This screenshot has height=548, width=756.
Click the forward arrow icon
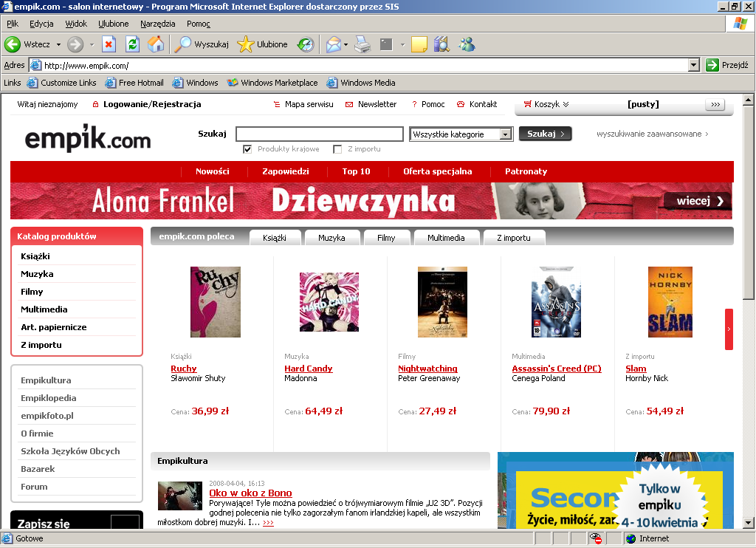coord(75,44)
